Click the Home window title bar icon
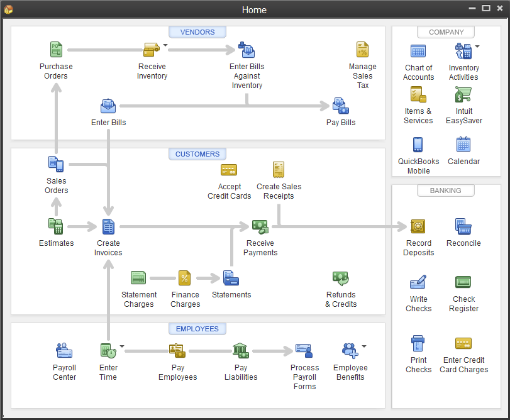This screenshot has height=420, width=510. tap(8, 9)
